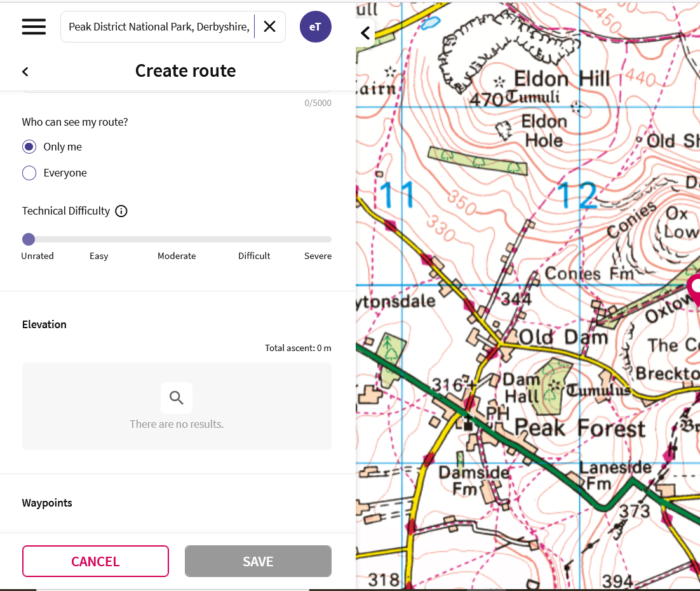This screenshot has width=700, height=591.
Task: Click the Peak Forest village on map
Action: (579, 428)
